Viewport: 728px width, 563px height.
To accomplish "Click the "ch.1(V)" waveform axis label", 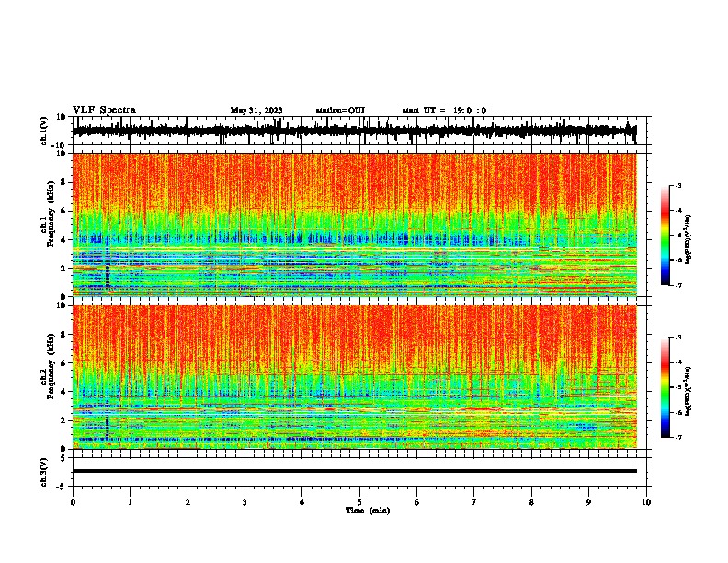I will point(44,131).
